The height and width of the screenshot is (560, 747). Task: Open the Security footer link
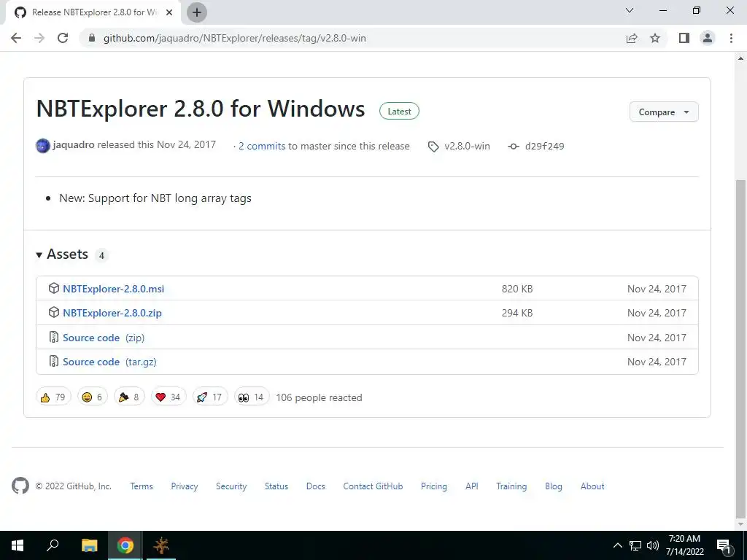231,486
